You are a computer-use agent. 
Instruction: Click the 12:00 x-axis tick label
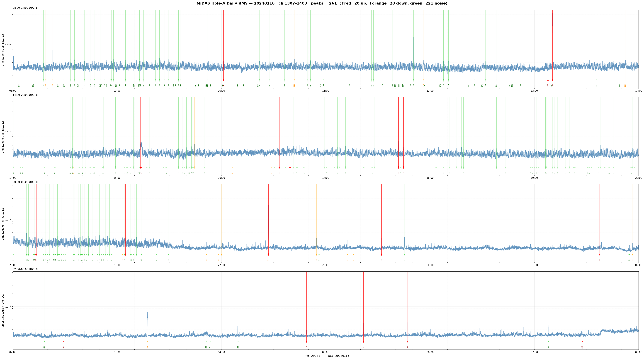(x=430, y=91)
